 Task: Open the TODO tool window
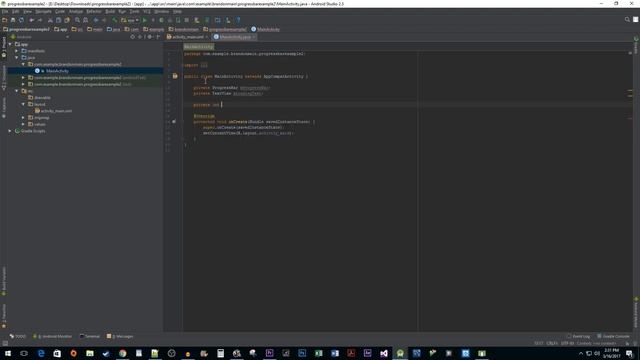[x=18, y=336]
